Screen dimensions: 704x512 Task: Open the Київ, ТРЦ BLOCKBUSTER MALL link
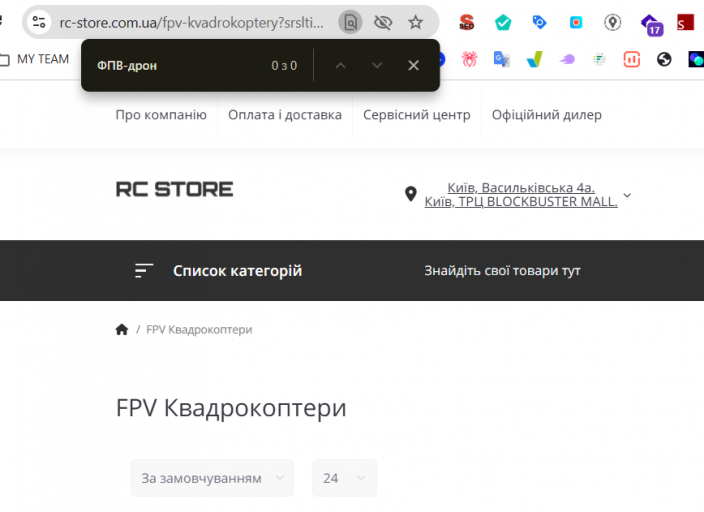click(521, 202)
